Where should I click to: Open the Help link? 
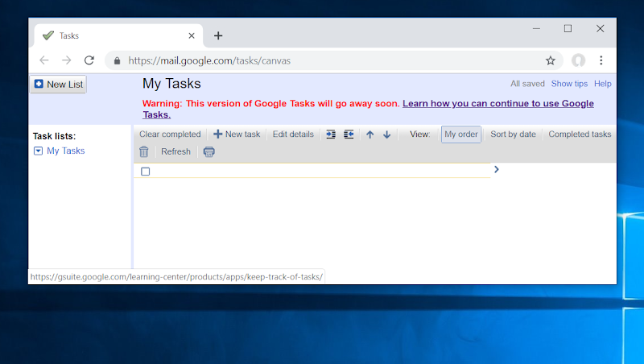602,84
